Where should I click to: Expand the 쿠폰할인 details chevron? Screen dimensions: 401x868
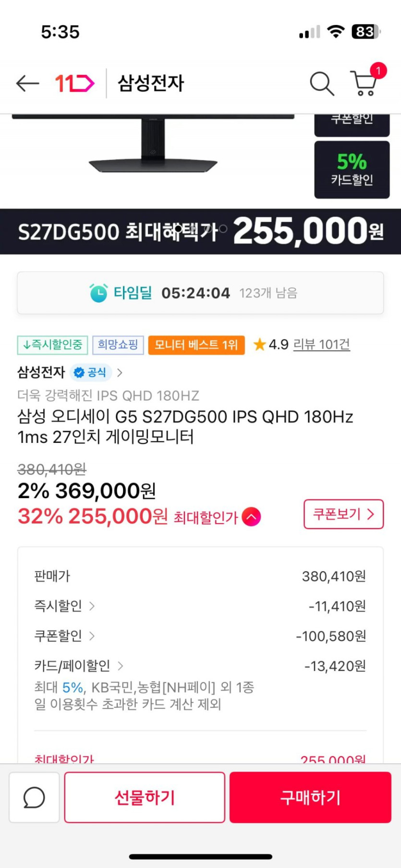tap(92, 636)
